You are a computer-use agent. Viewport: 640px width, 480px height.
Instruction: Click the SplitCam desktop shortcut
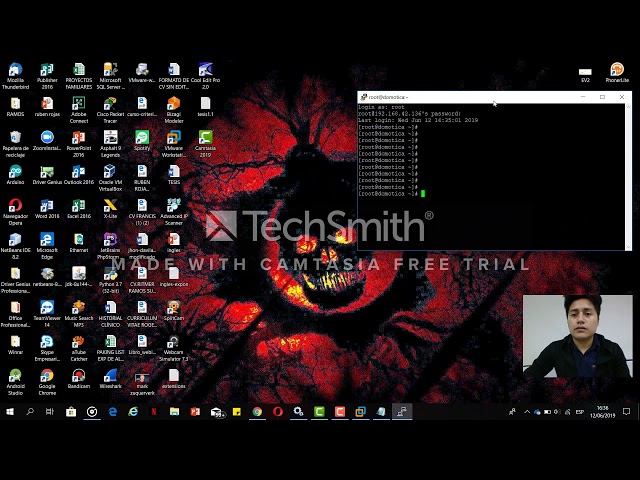(173, 311)
